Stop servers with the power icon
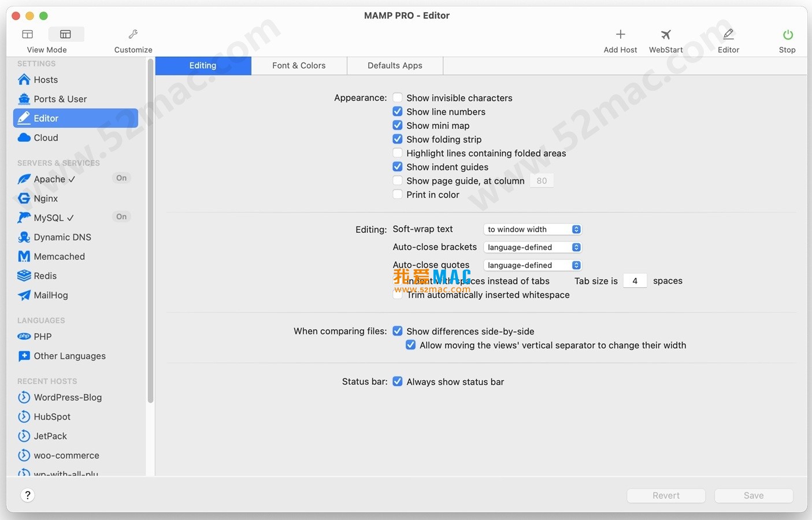 click(787, 35)
